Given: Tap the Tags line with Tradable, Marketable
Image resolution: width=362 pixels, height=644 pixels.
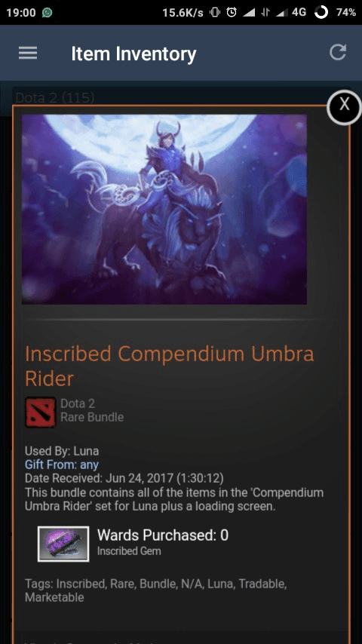Looking at the screenshot, I should [155, 590].
